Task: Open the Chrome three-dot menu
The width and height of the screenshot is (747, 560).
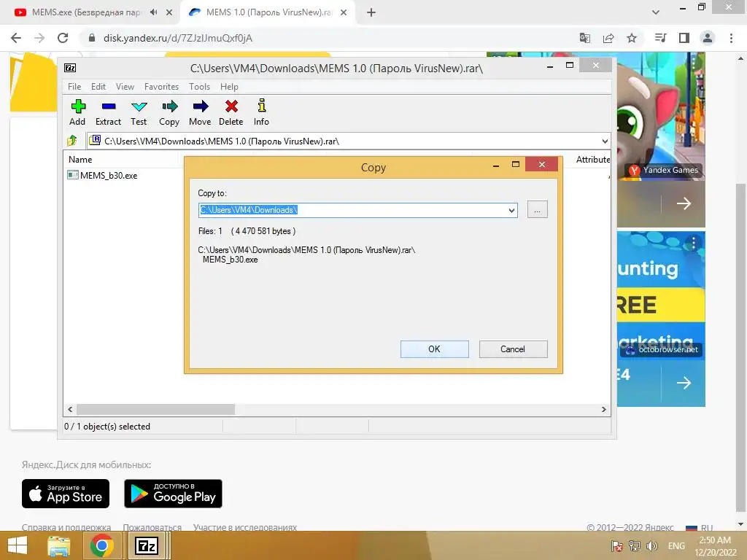Action: click(731, 38)
